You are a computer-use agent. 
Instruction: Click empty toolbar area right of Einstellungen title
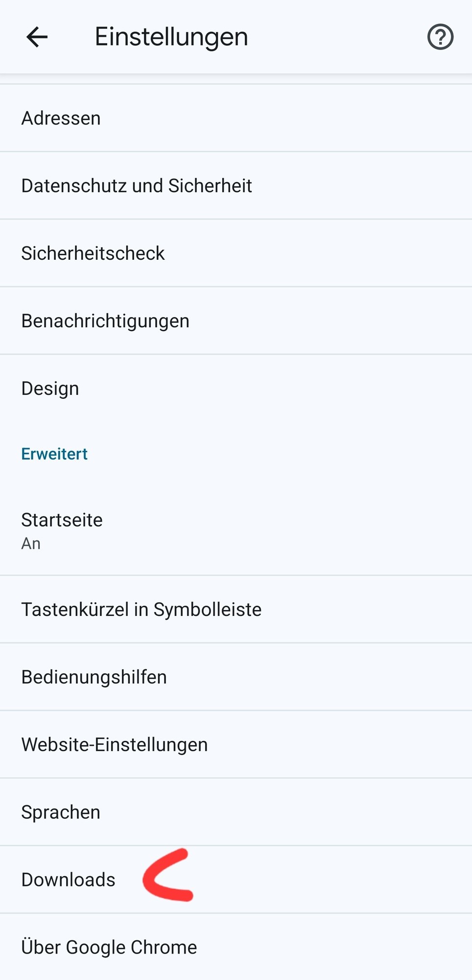pyautogui.click(x=338, y=37)
